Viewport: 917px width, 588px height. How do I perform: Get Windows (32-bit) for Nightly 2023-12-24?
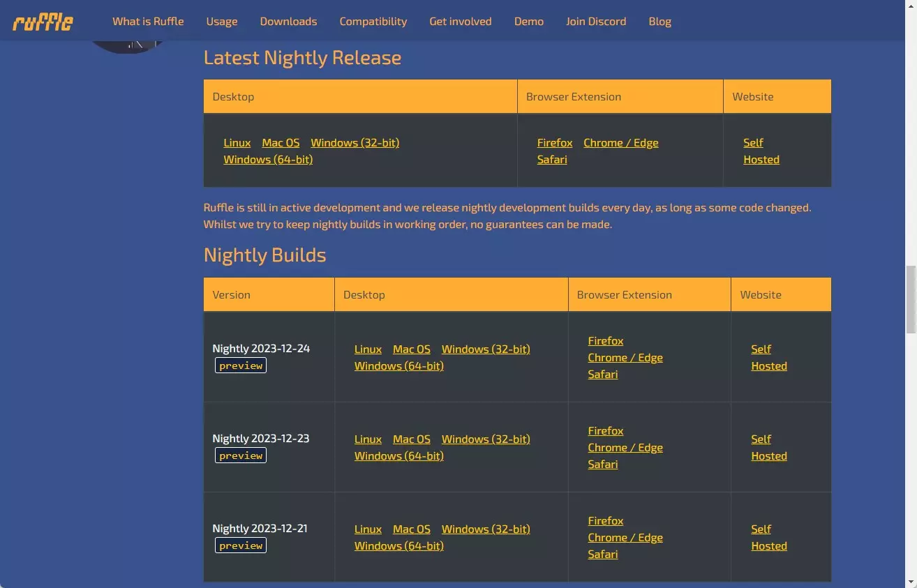click(x=486, y=349)
